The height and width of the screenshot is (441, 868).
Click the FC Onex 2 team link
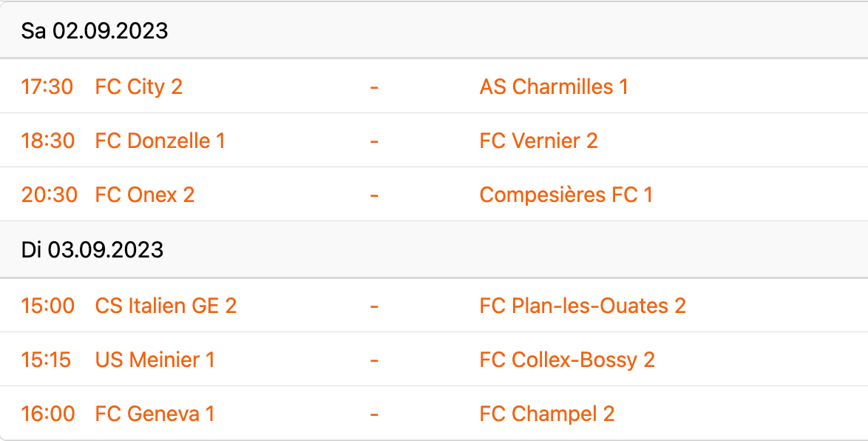(x=145, y=195)
